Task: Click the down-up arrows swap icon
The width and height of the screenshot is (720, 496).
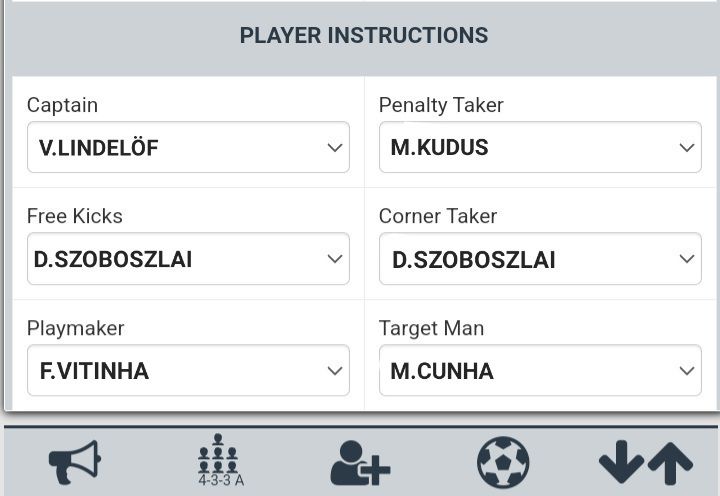Action: point(645,464)
